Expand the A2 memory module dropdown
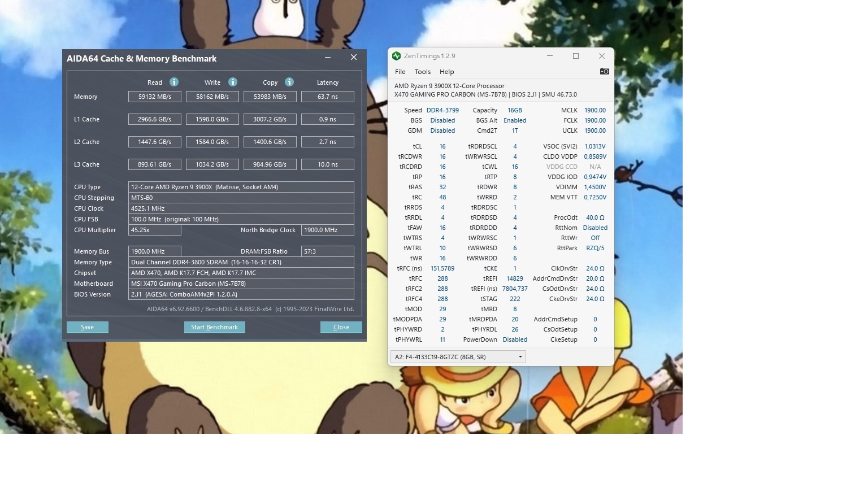The image size is (868, 488). point(458,357)
